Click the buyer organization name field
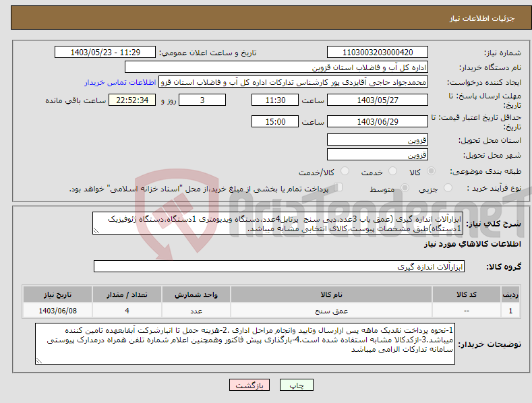 point(276,67)
